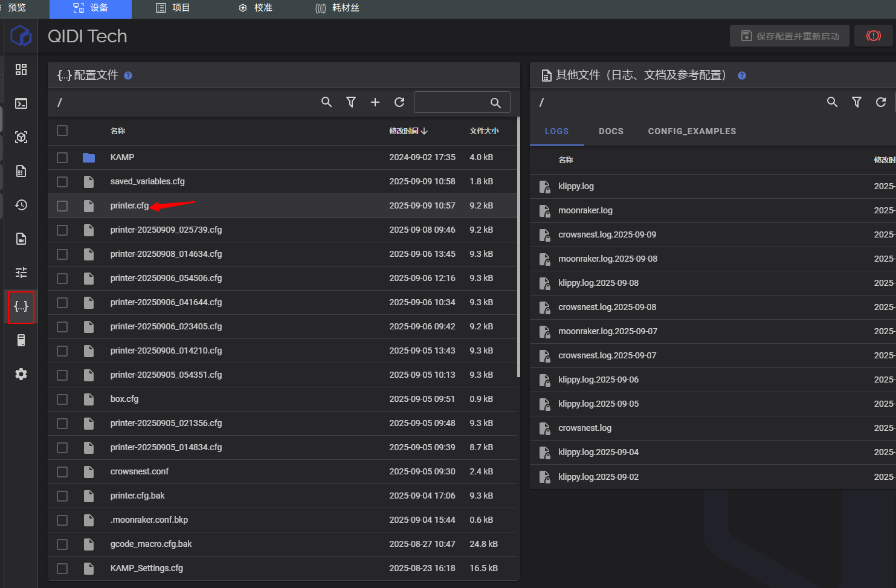Open the console icon in sidebar
896x588 pixels.
[21, 103]
